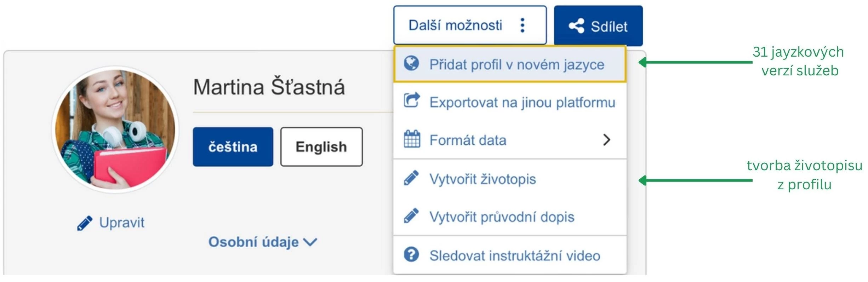Select Exportovat na jinou platformu
Viewport: 868px width, 282px height.
coord(522,103)
